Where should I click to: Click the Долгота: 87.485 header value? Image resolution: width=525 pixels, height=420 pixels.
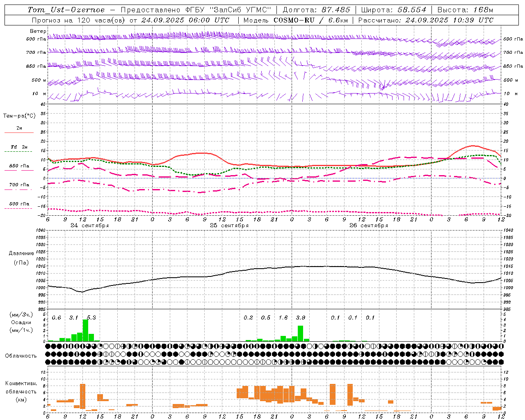[x=317, y=10]
